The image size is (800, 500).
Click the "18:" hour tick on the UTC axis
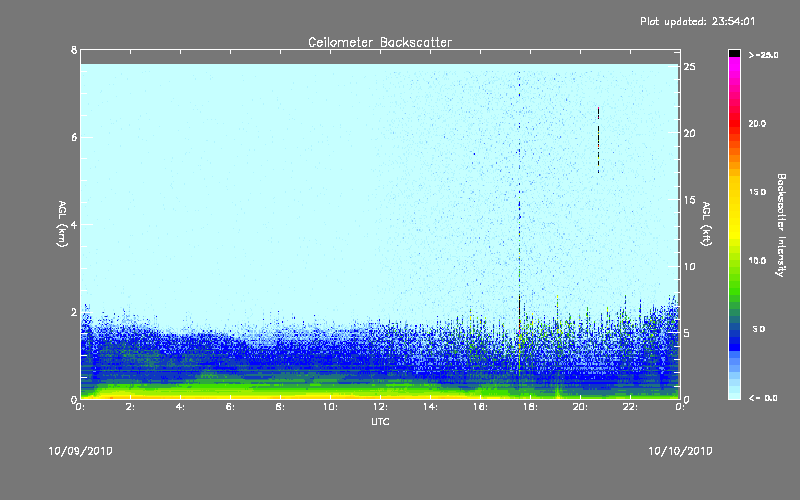coord(531,407)
